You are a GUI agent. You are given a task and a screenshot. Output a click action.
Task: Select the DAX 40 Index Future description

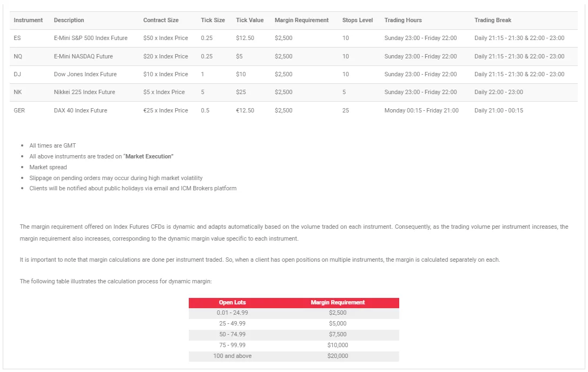click(x=81, y=110)
